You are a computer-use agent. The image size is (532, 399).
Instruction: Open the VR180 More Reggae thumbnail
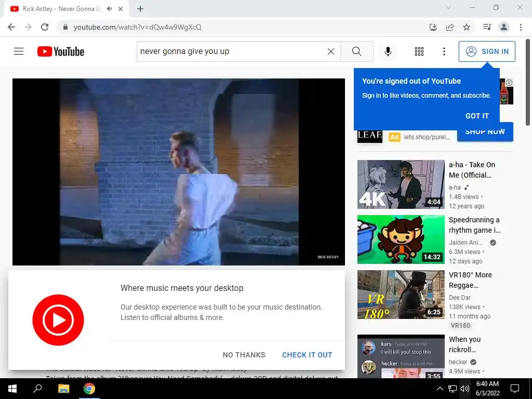click(x=401, y=295)
